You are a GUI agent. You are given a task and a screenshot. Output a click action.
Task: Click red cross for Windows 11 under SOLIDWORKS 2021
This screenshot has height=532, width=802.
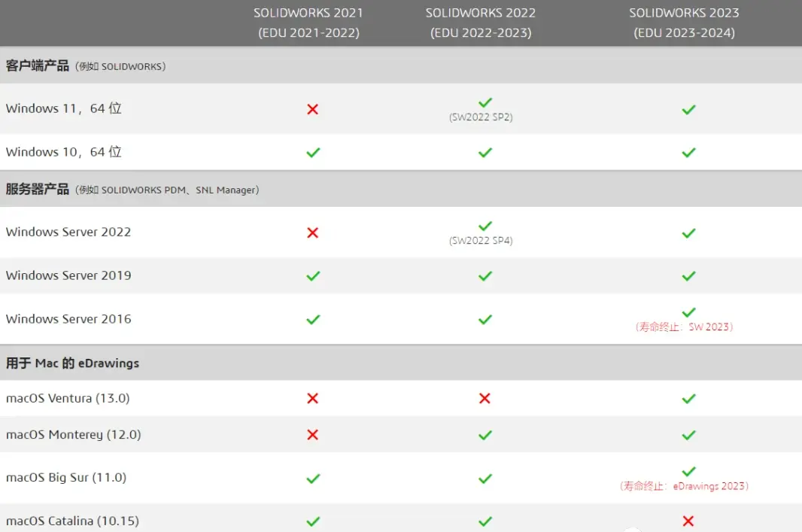pyautogui.click(x=312, y=109)
